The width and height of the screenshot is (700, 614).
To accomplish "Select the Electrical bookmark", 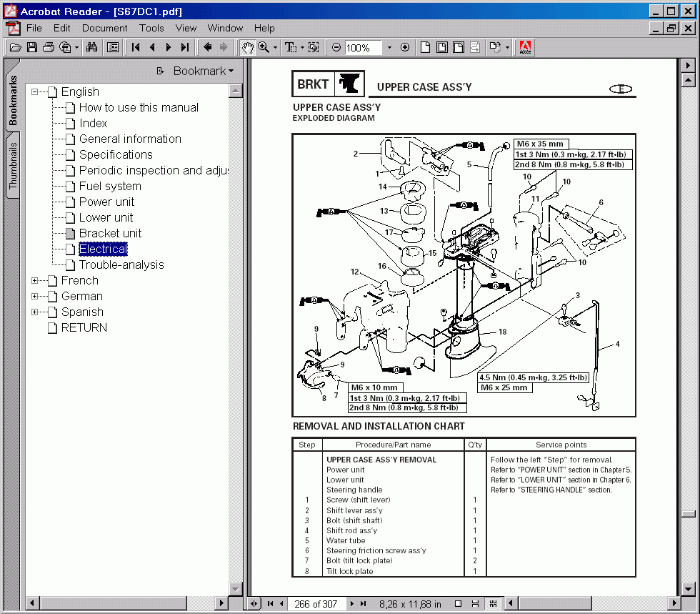I will pyautogui.click(x=103, y=249).
